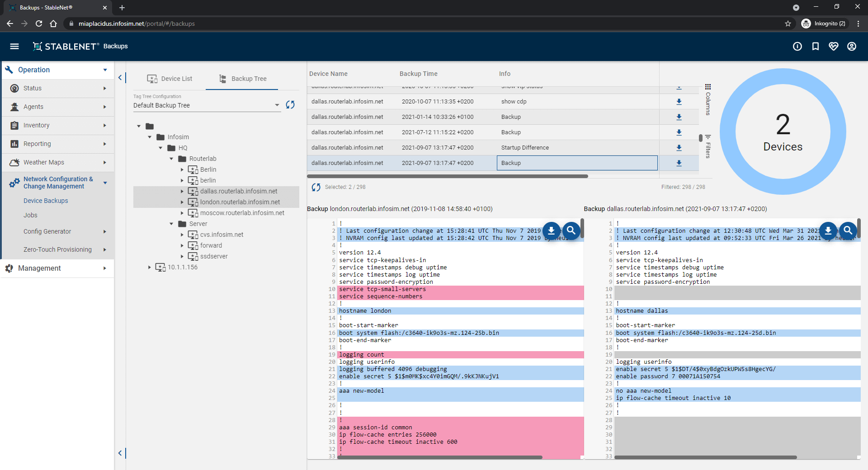
Task: Open the Default Backup Tree dropdown
Action: (x=207, y=105)
